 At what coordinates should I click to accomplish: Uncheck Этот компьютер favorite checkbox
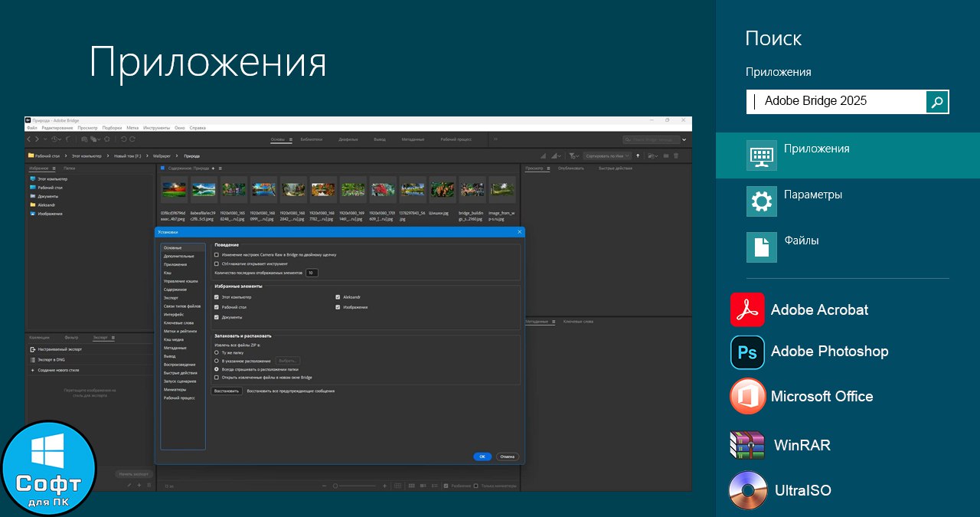(217, 296)
